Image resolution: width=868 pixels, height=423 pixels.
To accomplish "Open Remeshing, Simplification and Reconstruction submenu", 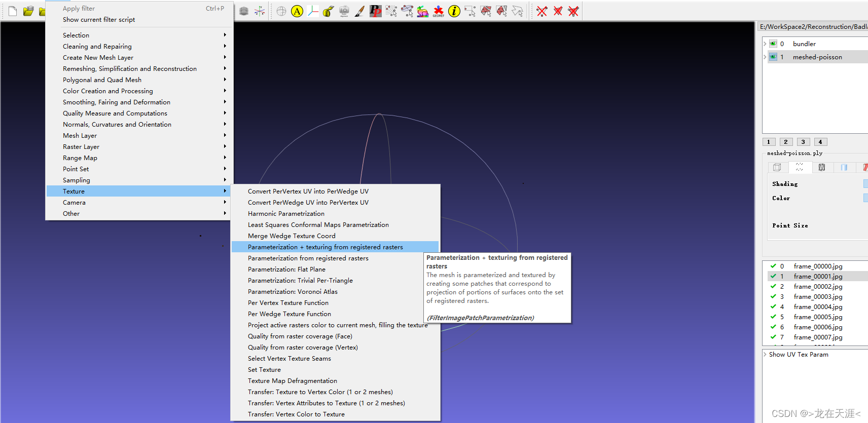I will click(139, 68).
